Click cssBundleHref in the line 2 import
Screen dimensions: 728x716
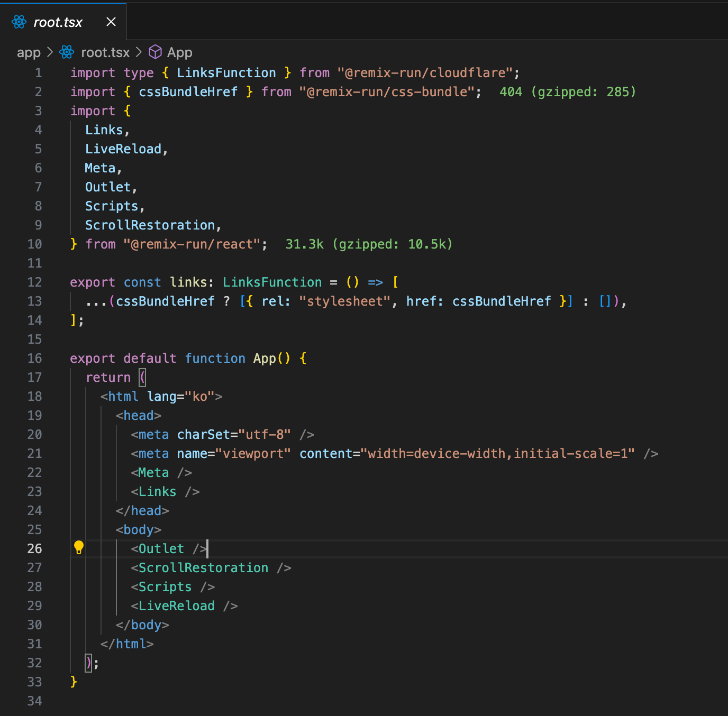[x=188, y=92]
